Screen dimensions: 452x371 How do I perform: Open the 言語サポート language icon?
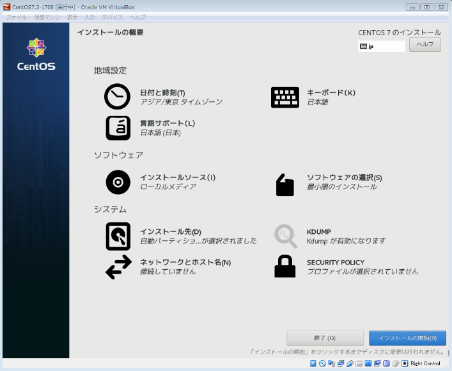coord(118,128)
